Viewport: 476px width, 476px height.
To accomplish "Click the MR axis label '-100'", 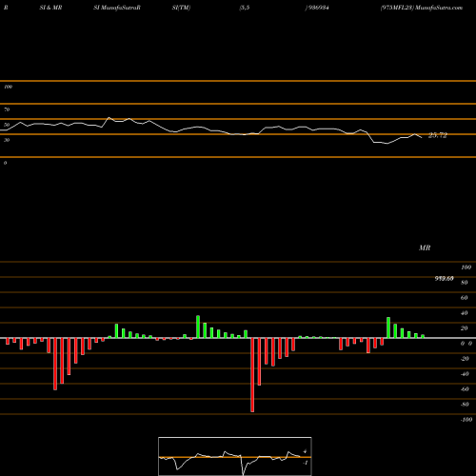I will point(466,420).
